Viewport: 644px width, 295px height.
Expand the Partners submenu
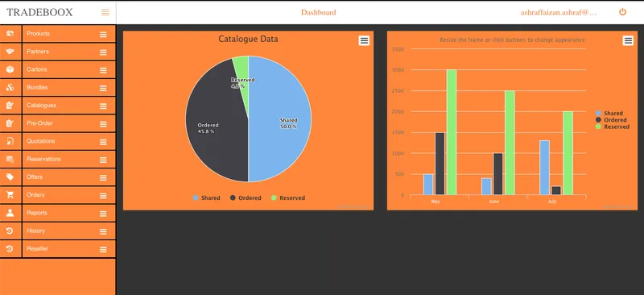(103, 52)
